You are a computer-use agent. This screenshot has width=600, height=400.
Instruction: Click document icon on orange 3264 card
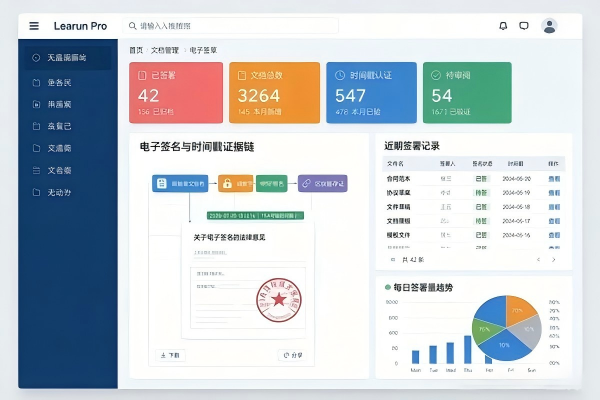pyautogui.click(x=242, y=75)
